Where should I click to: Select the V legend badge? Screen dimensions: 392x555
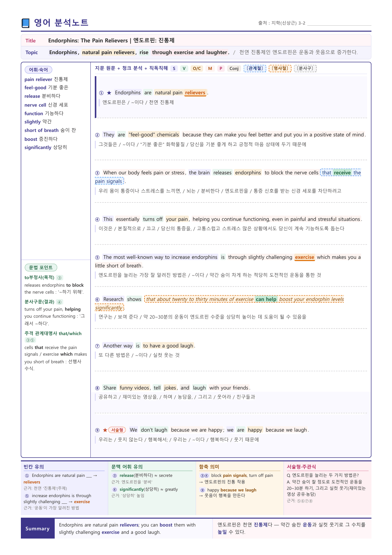(184, 68)
